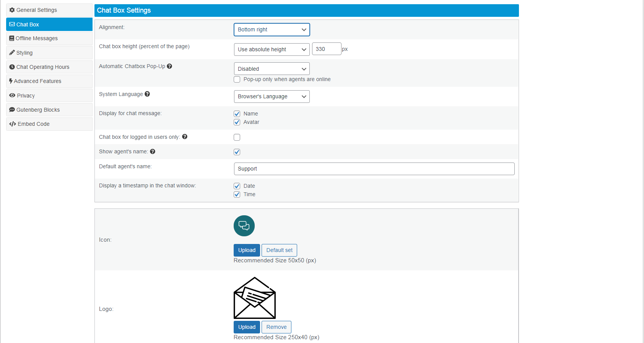Image resolution: width=644 pixels, height=343 pixels.
Task: Click Remove button under the logo
Action: 276,327
